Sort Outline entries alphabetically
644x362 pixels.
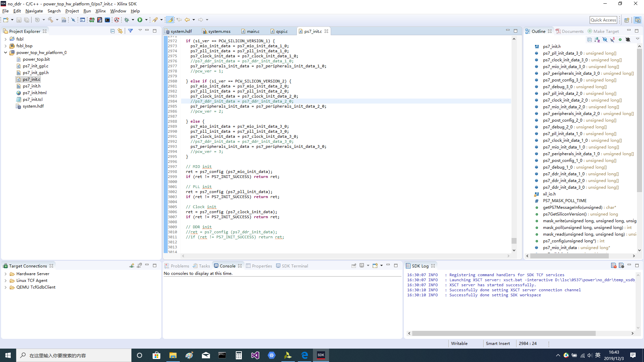(x=597, y=40)
